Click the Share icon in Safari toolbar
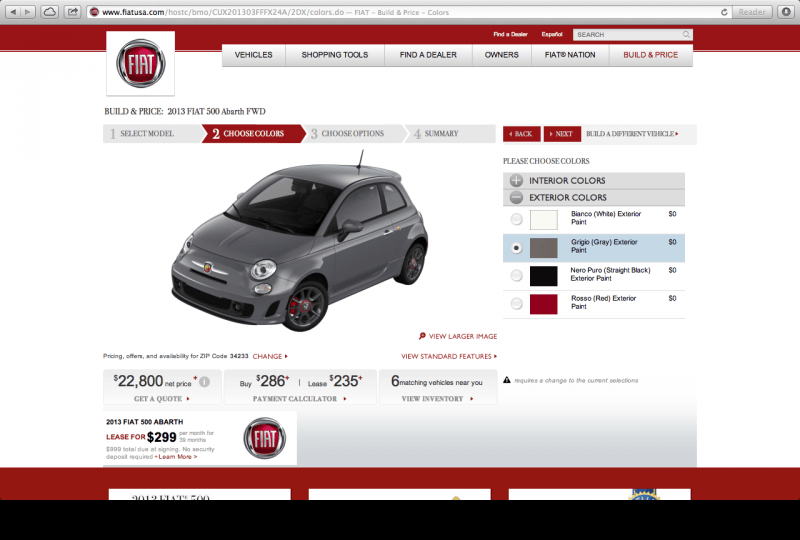 pos(73,12)
